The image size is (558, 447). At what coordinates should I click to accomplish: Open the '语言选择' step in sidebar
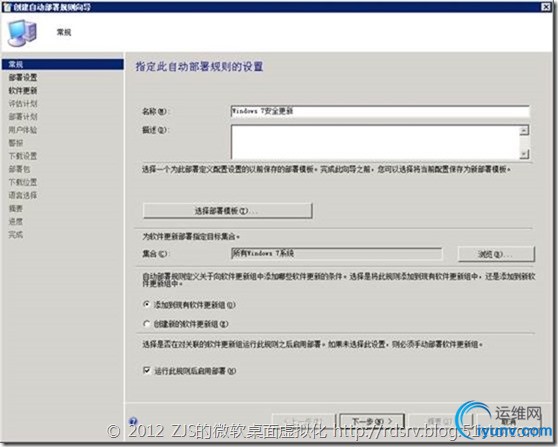(23, 195)
